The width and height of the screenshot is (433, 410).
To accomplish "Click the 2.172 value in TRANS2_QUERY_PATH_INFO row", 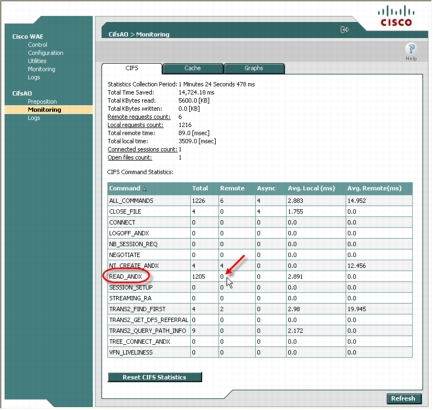I will point(295,331).
